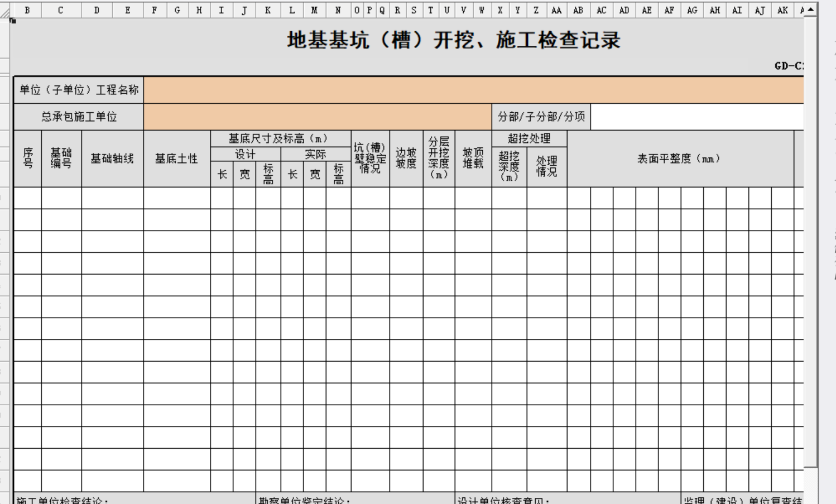This screenshot has width=836, height=504.
Task: Click the 勘察单位鉴定结论 cell
Action: [355, 498]
